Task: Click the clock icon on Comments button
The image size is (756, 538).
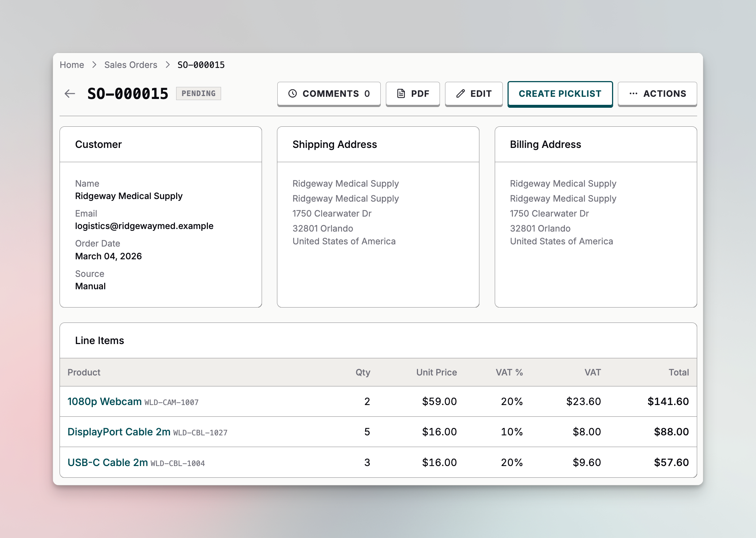Action: (292, 94)
